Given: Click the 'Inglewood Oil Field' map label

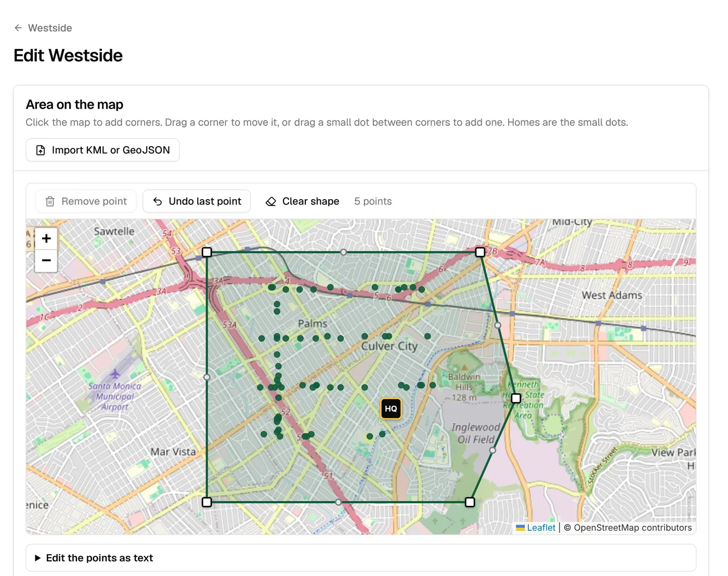Looking at the screenshot, I should [x=476, y=434].
